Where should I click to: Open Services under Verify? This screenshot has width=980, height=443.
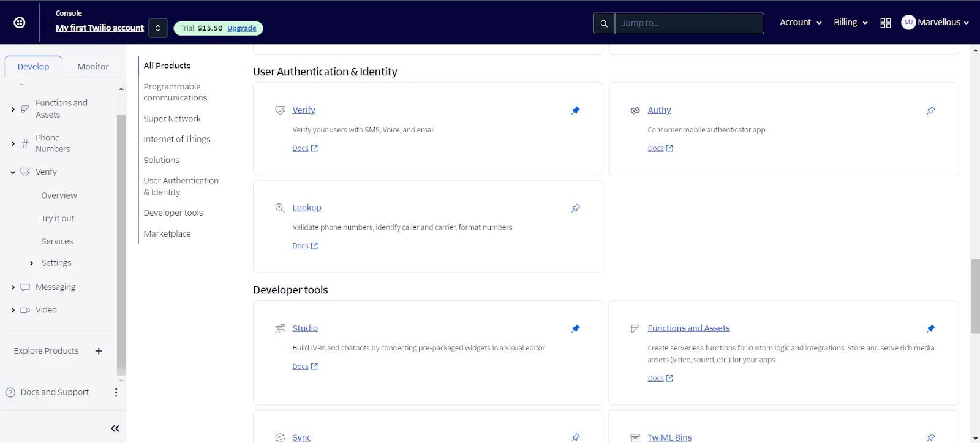point(57,241)
